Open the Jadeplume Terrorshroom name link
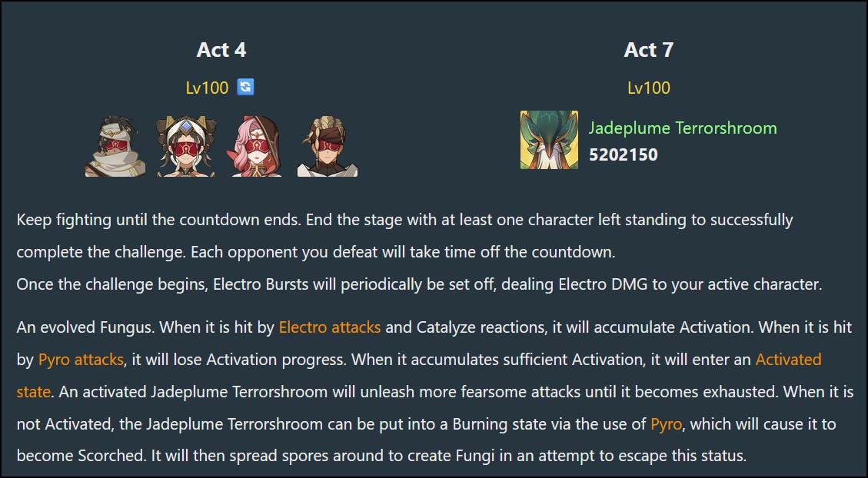Screen dimensions: 868x478 (683, 128)
